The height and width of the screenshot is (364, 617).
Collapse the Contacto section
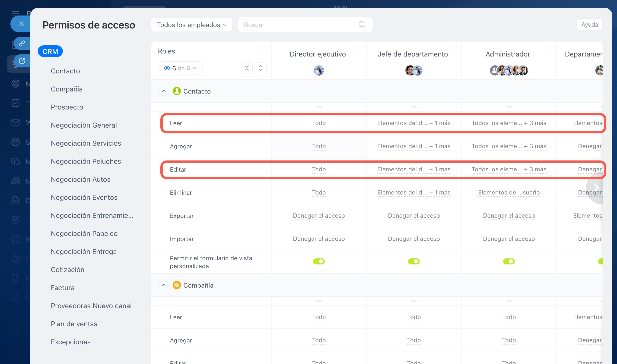[164, 91]
